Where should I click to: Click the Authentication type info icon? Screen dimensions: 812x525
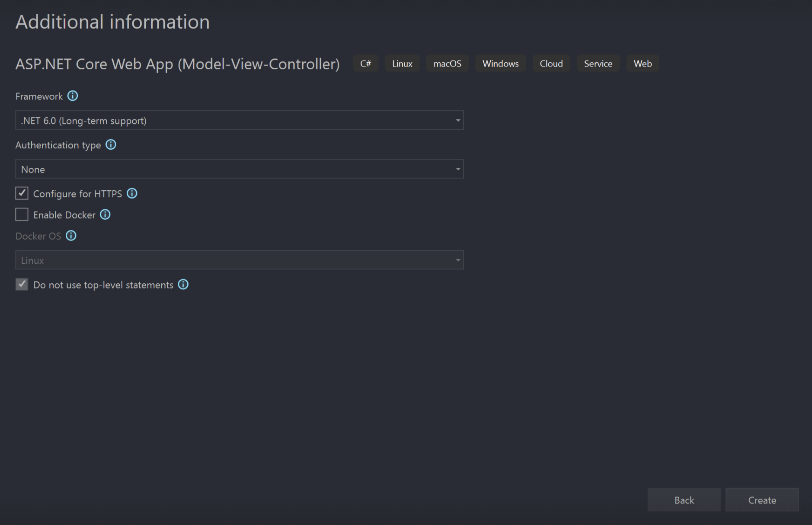(111, 145)
